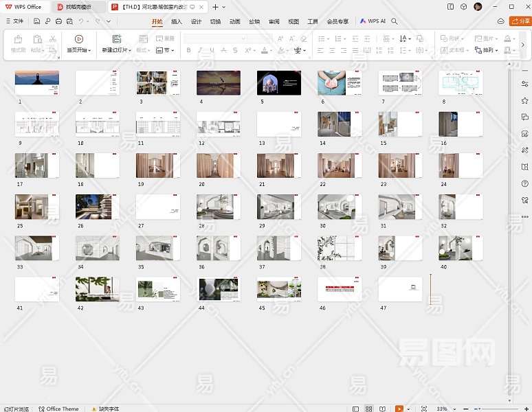Open the 文件 menu
This screenshot has width=532, height=412.
coord(14,21)
